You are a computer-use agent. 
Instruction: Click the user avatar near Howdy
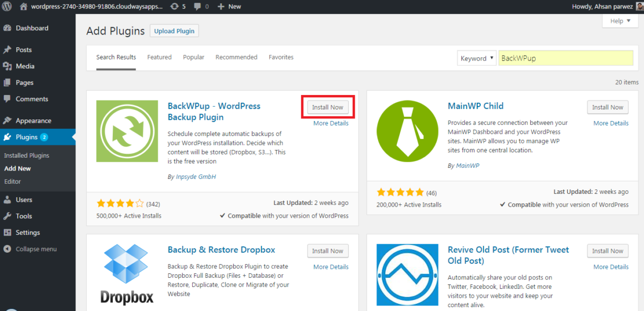pyautogui.click(x=640, y=7)
